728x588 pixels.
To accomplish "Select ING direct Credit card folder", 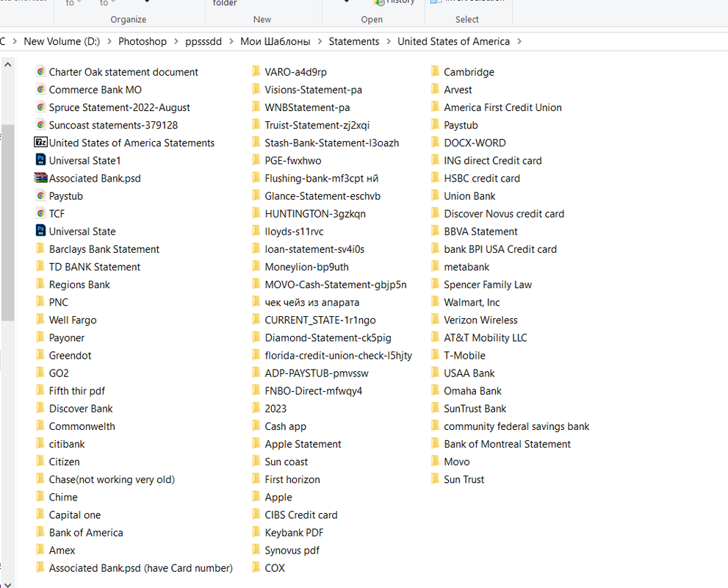I will point(493,161).
